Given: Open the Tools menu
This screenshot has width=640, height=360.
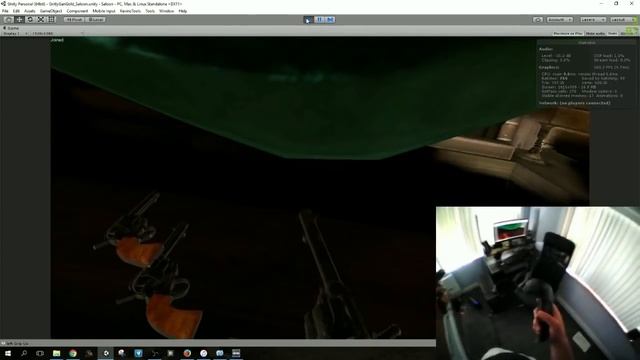Looking at the screenshot, I should 150,11.
